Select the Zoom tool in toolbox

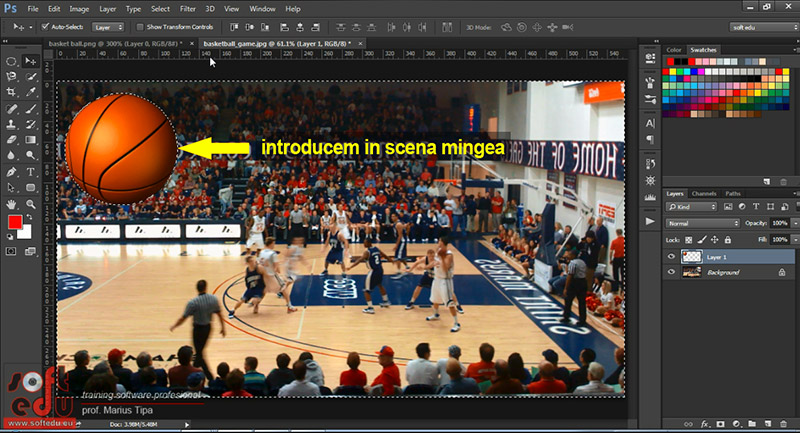point(31,204)
